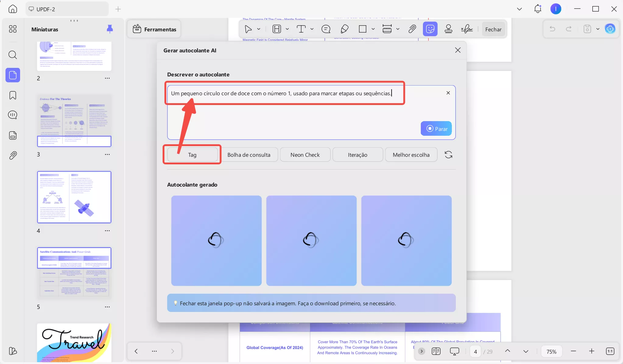Click the comment bubble tool
This screenshot has width=623, height=364.
326,29
